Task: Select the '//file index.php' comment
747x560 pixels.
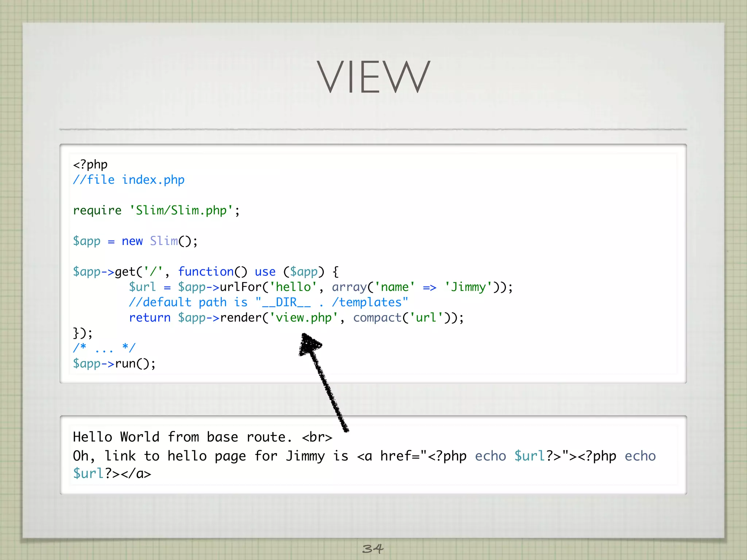Action: 129,180
